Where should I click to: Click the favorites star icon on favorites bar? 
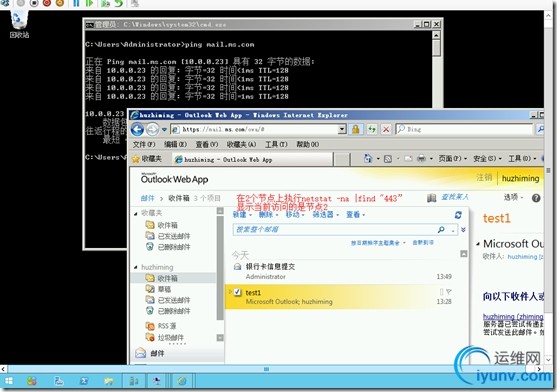136,159
